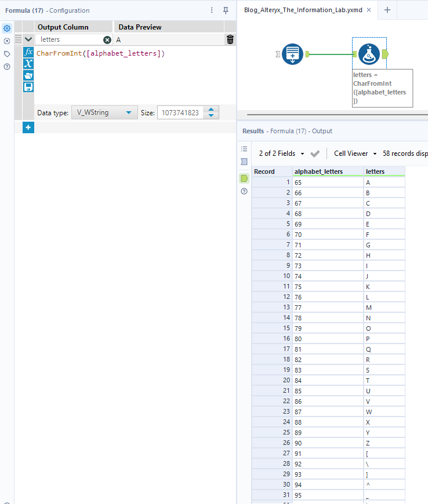This screenshot has width=428, height=504.
Task: Select the letter W cell in results
Action: click(385, 412)
